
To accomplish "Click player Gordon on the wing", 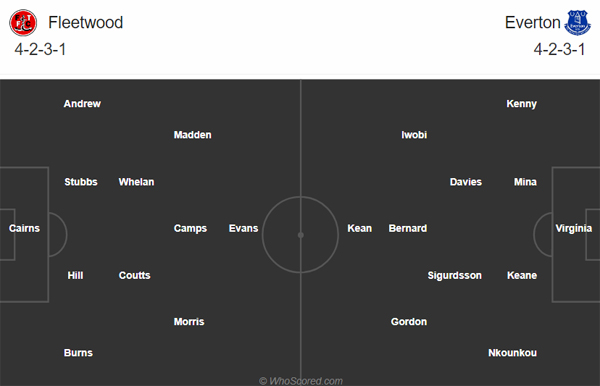I will click(x=409, y=322).
